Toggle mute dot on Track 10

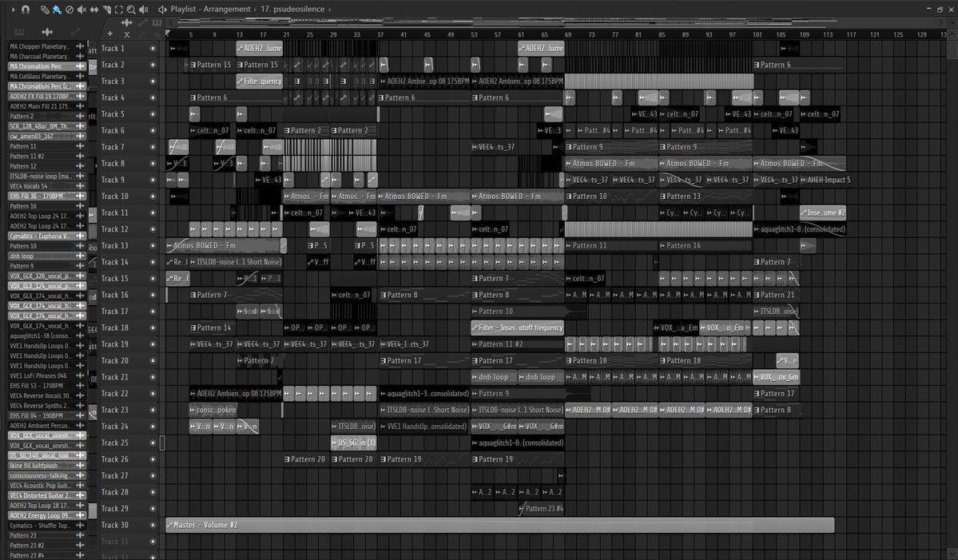153,196
